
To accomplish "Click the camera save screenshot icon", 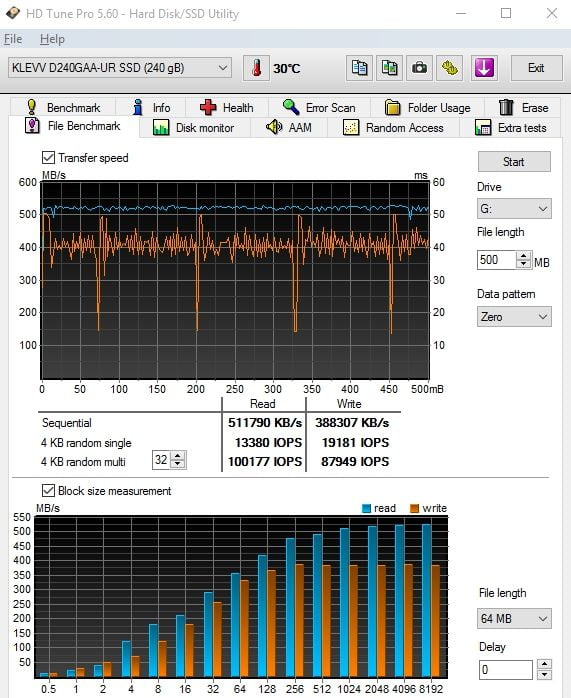I will pyautogui.click(x=419, y=68).
